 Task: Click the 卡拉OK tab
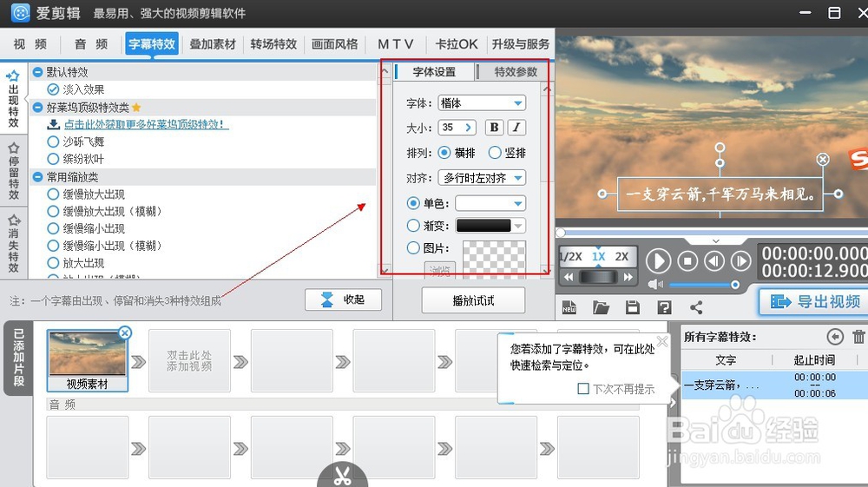coord(457,43)
